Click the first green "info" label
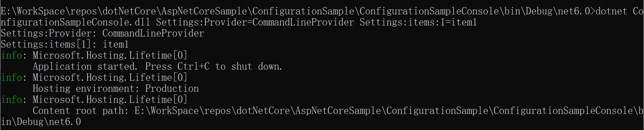This screenshot has height=130, width=644. [x=12, y=55]
